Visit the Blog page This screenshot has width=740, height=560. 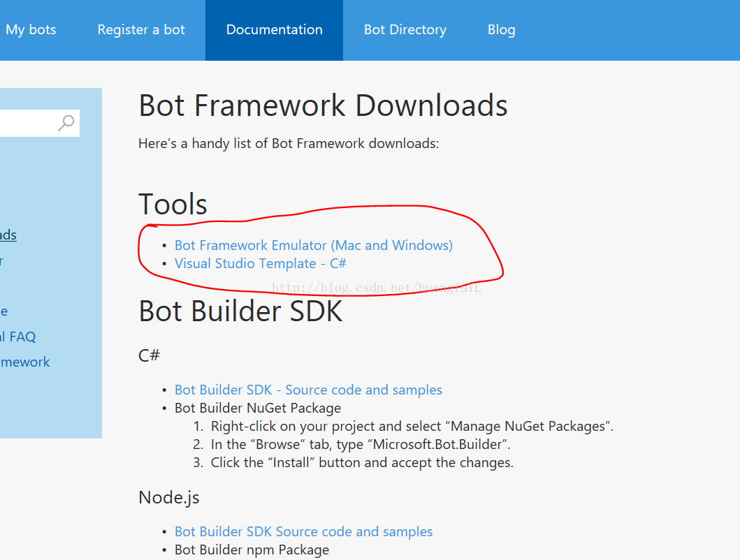501,30
